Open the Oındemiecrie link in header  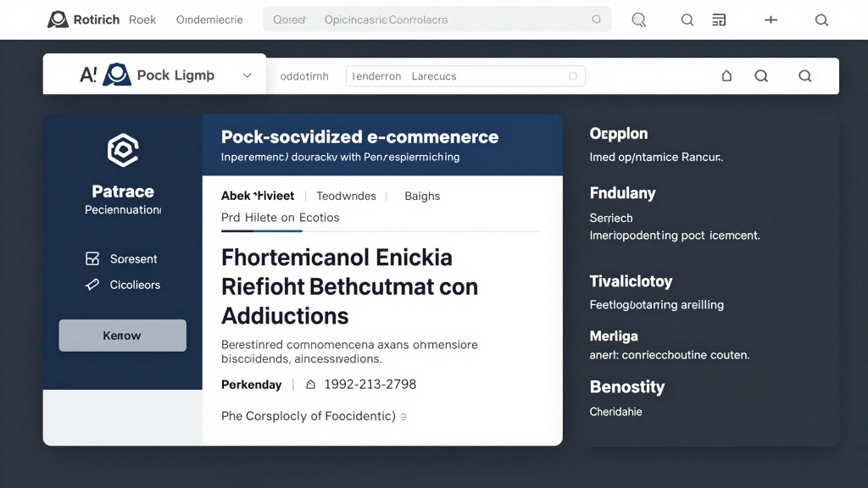point(209,19)
